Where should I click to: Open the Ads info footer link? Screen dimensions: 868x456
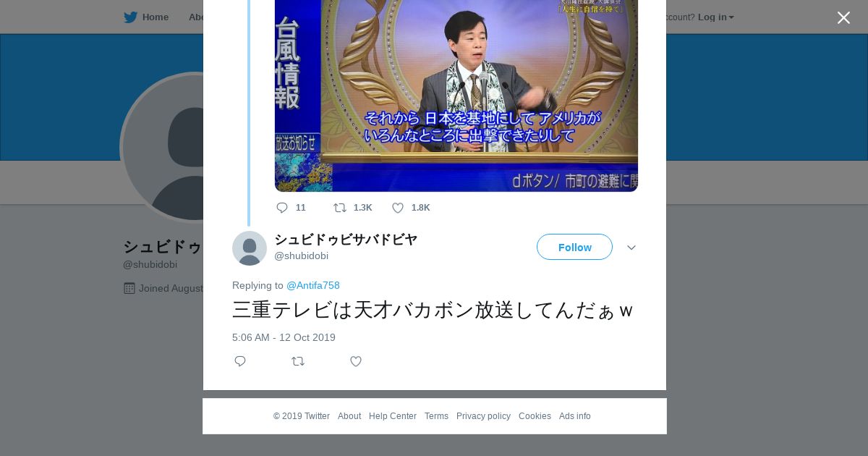[575, 416]
